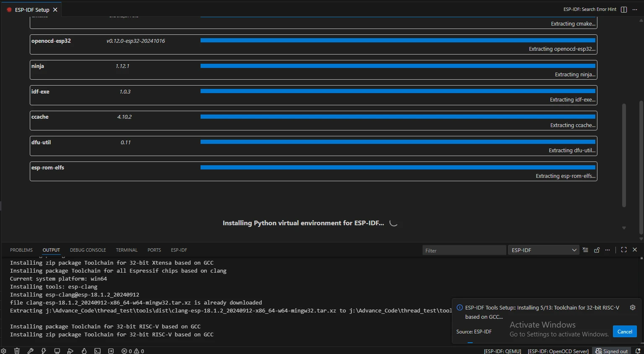The image size is (644, 354).
Task: Click the build, flash and monitor flame icon
Action: click(84, 351)
